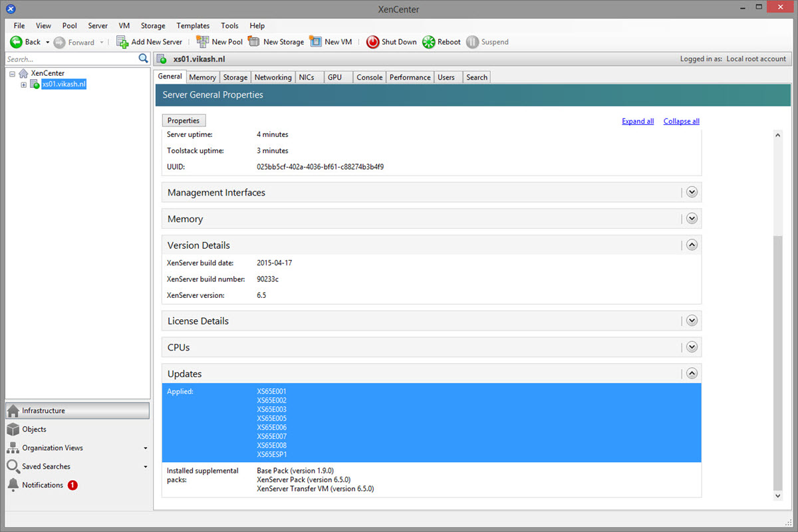Click the build number value 90233c

pos(268,279)
